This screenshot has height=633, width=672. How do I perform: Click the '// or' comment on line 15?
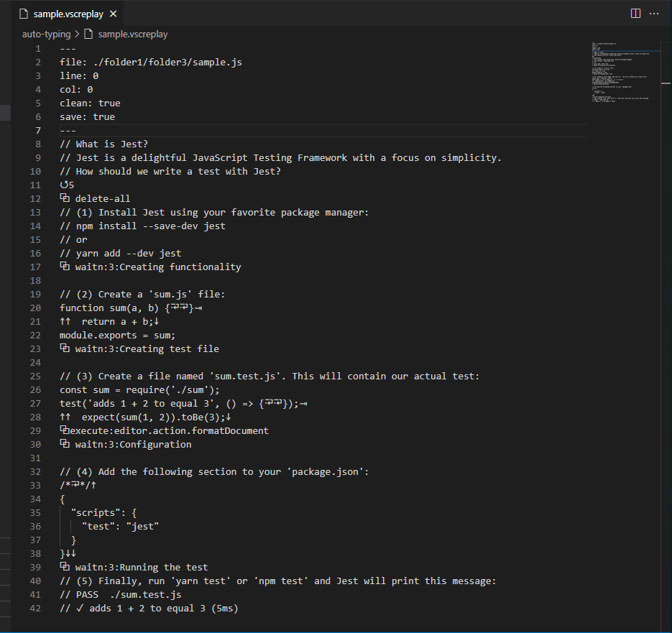coord(73,240)
